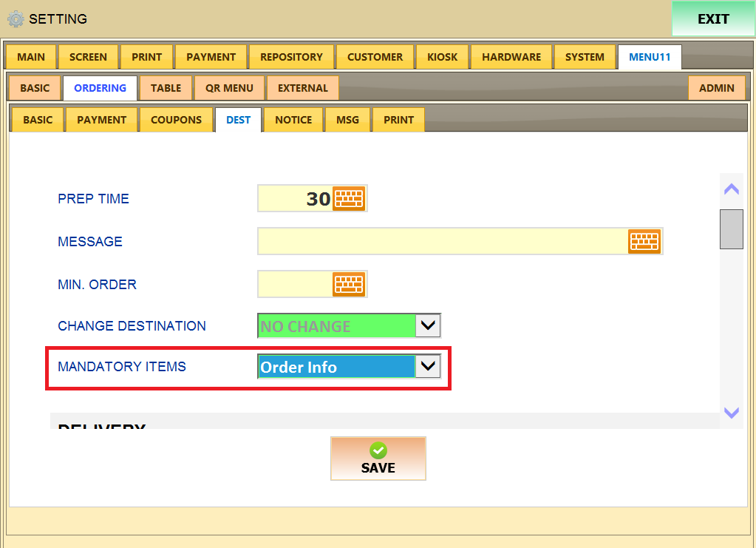This screenshot has height=548, width=756.
Task: Click the settings gear icon
Action: click(x=16, y=18)
